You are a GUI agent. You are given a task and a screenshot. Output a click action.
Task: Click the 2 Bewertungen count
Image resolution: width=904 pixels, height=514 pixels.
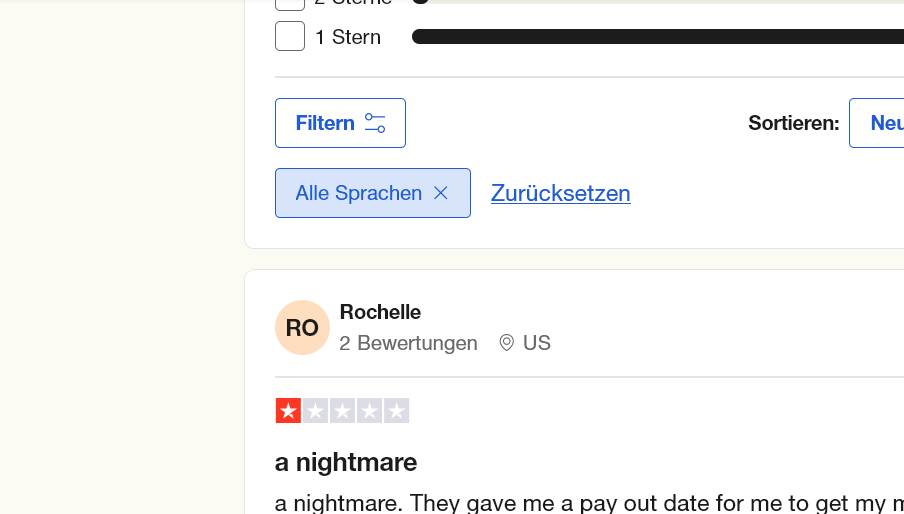point(408,343)
